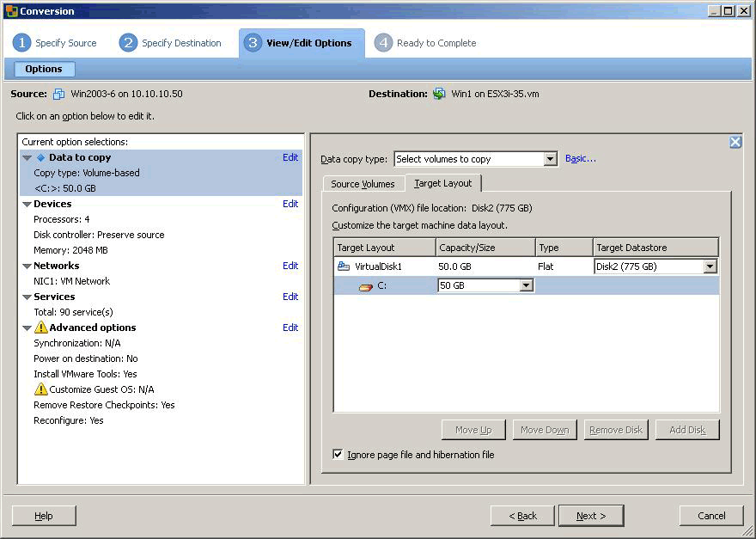Screen dimensions: 756x539
Task: Click the step 1 circle icon
Action: tap(21, 43)
